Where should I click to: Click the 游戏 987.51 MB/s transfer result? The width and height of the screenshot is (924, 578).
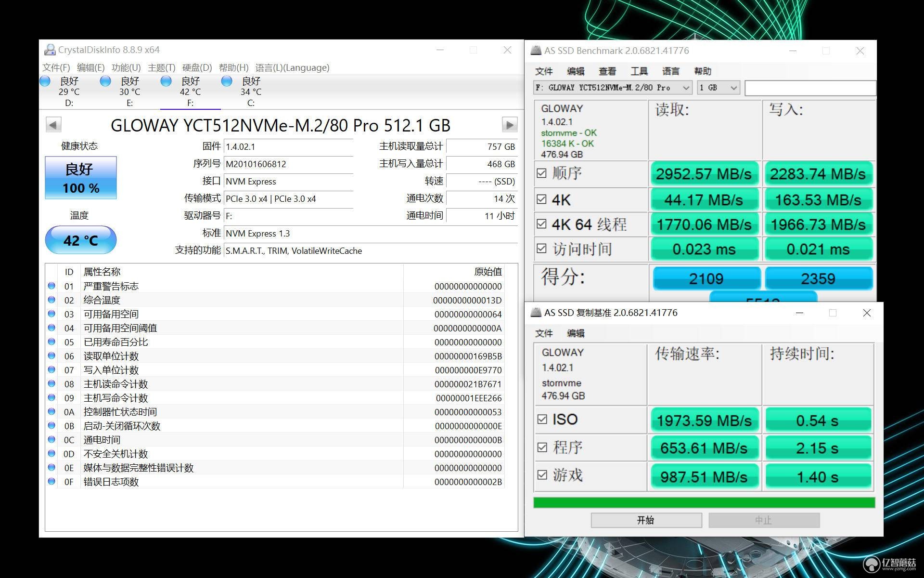point(704,476)
